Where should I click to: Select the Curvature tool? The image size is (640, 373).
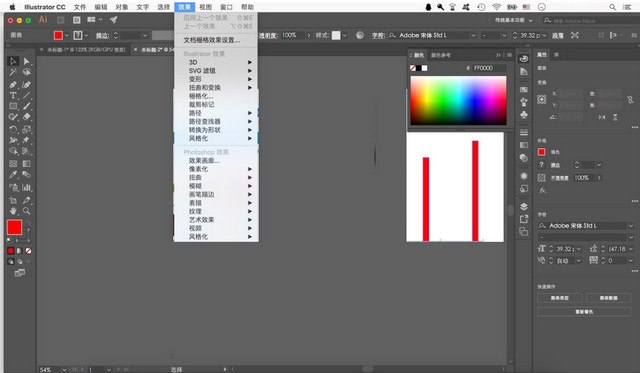(27, 84)
